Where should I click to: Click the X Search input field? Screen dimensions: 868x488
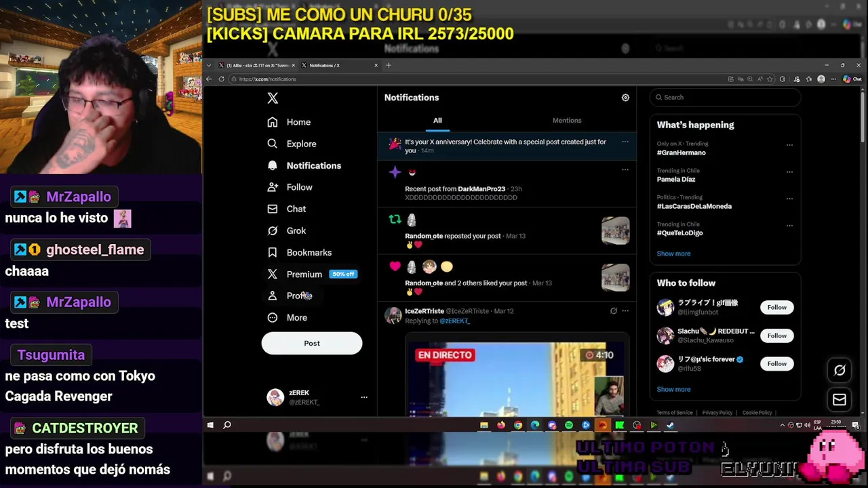pyautogui.click(x=725, y=97)
